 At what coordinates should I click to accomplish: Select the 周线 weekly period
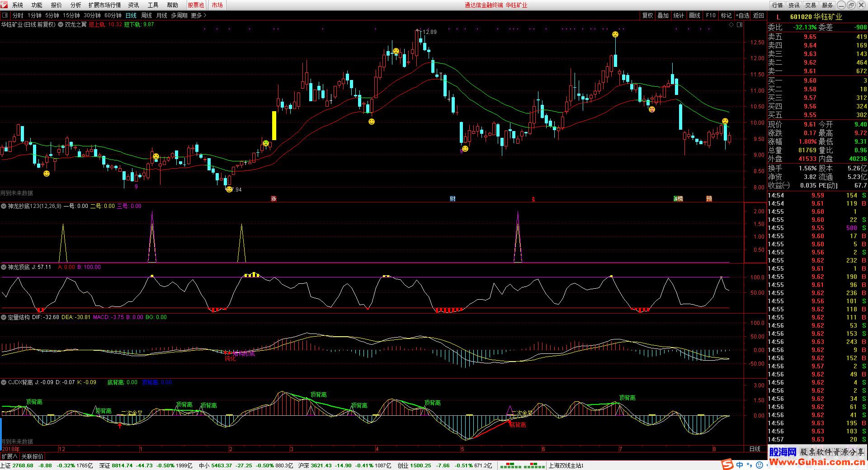[x=146, y=15]
